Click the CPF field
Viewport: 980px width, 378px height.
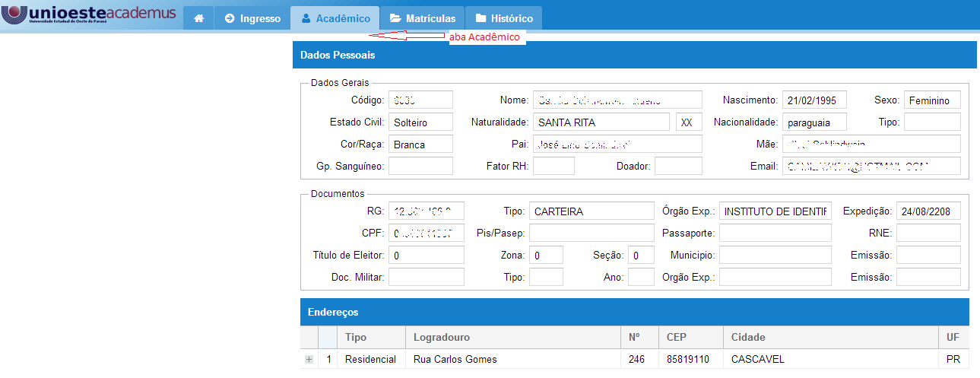426,233
